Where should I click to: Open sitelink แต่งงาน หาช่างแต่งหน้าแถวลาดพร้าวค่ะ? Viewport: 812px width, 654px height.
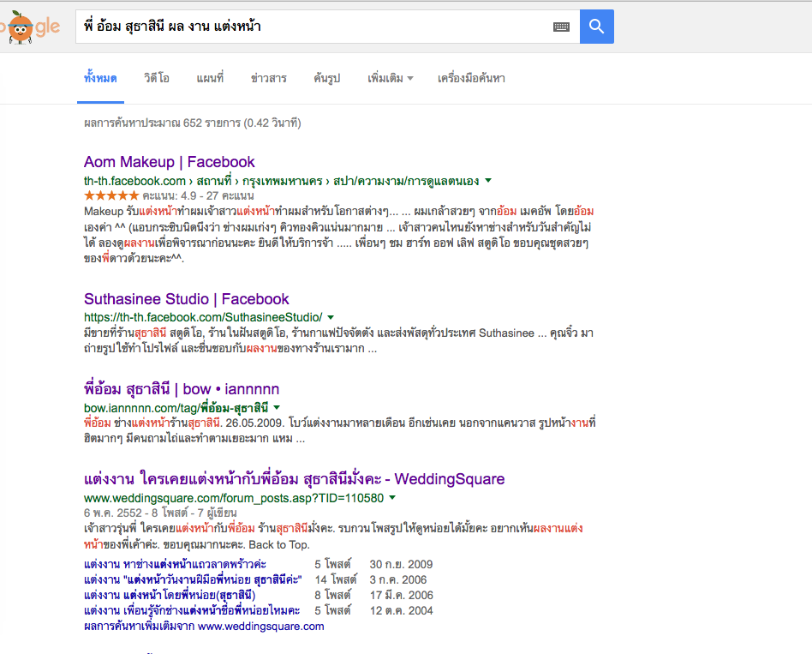pyautogui.click(x=175, y=564)
